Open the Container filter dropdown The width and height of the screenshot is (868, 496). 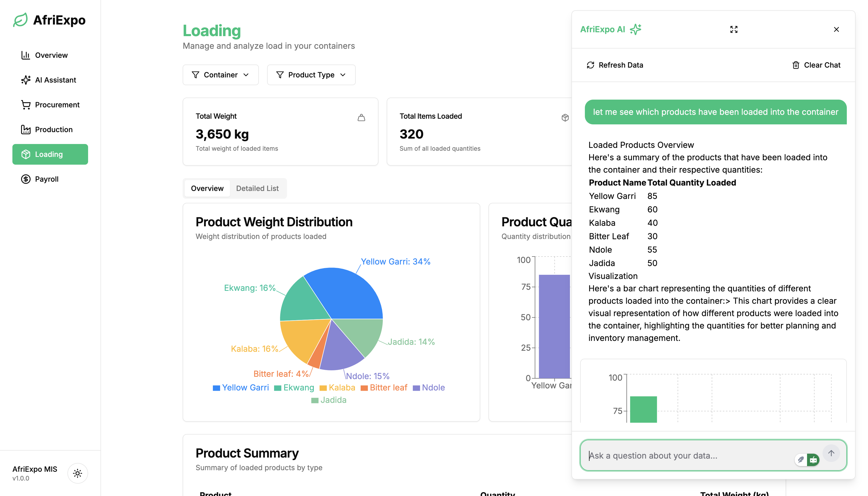[221, 75]
